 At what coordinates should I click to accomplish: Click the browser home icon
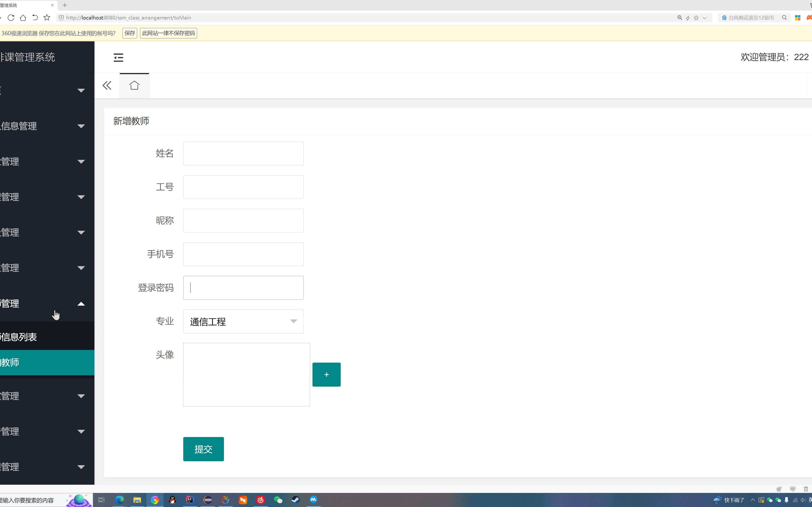tap(23, 18)
